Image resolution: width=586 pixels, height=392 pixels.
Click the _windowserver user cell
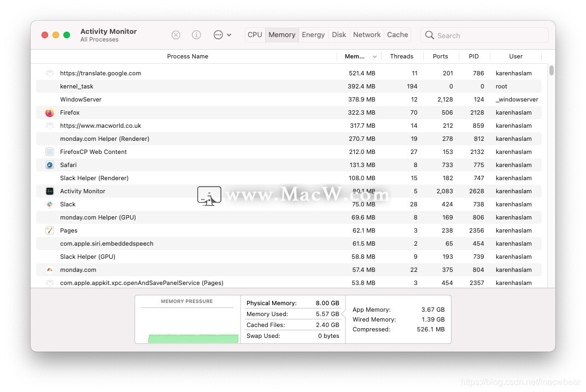point(517,99)
